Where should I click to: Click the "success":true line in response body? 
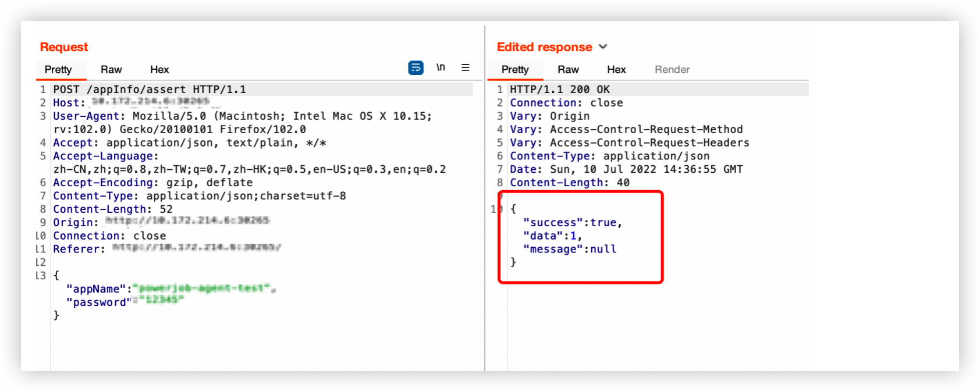573,223
